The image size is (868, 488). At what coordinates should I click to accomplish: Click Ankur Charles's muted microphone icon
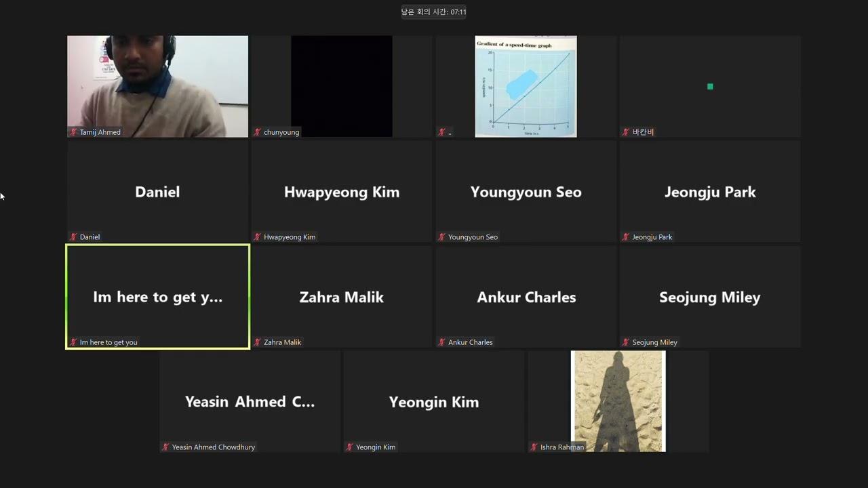[x=441, y=342]
